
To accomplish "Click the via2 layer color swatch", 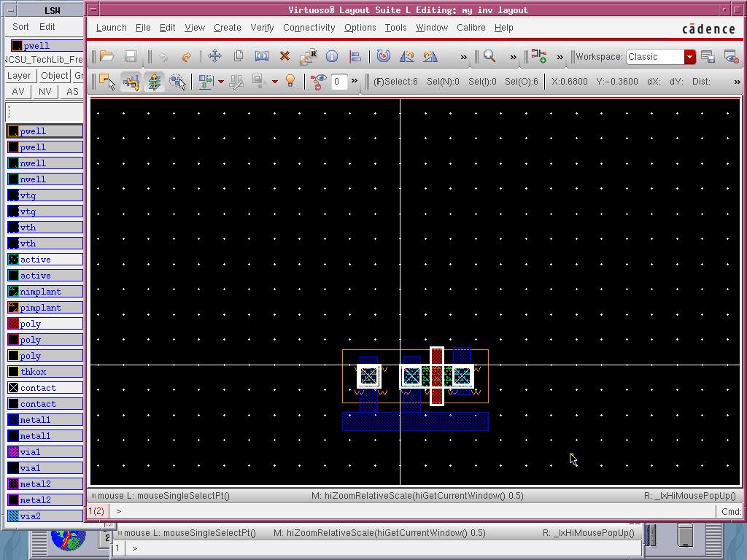I will click(13, 516).
